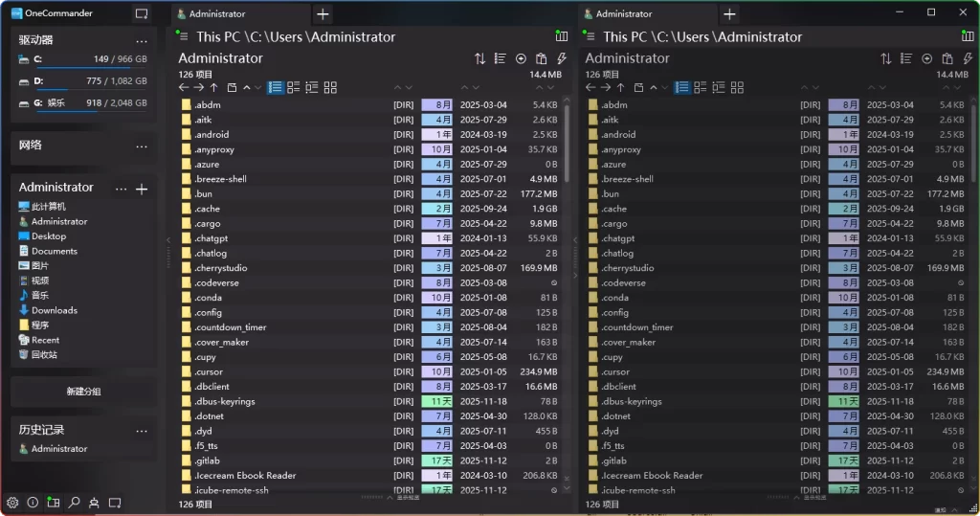Switch right pane to indented list view

pos(719,87)
